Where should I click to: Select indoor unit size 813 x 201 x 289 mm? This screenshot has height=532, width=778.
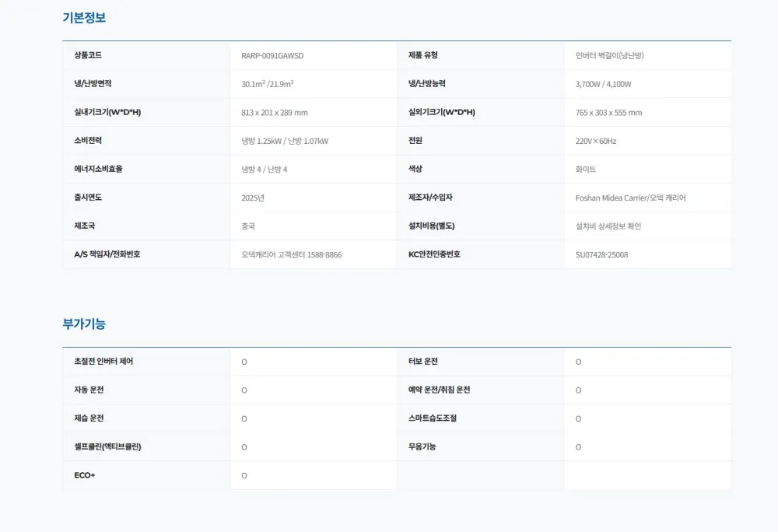coord(275,113)
